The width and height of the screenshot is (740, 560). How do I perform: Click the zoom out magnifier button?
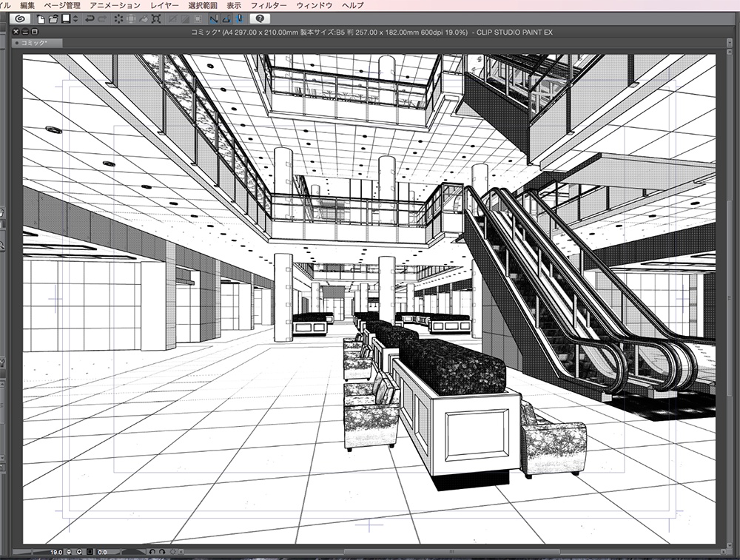point(69,552)
